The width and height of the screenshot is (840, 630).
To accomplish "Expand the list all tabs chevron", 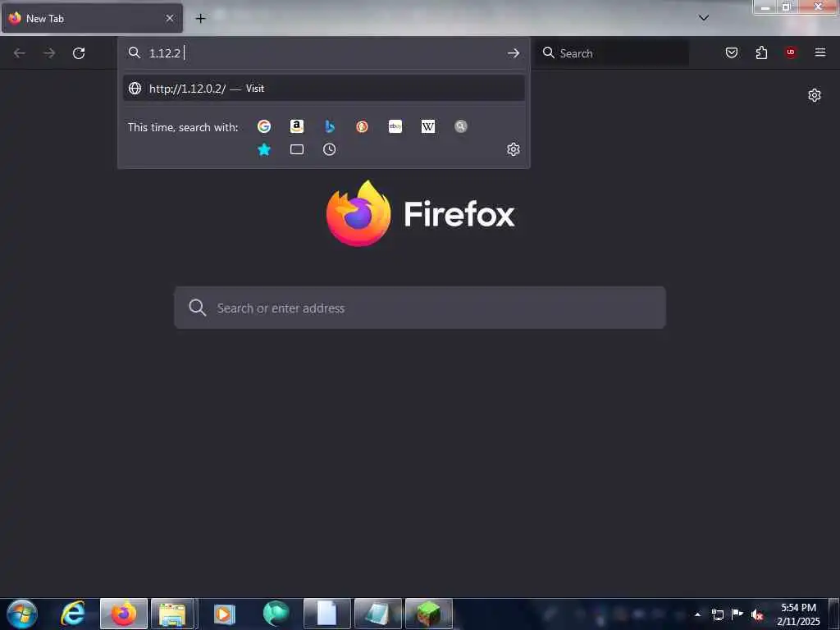I will [x=704, y=18].
